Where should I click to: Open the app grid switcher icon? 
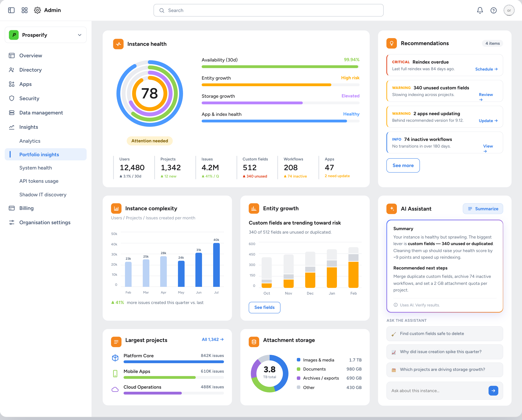point(24,10)
